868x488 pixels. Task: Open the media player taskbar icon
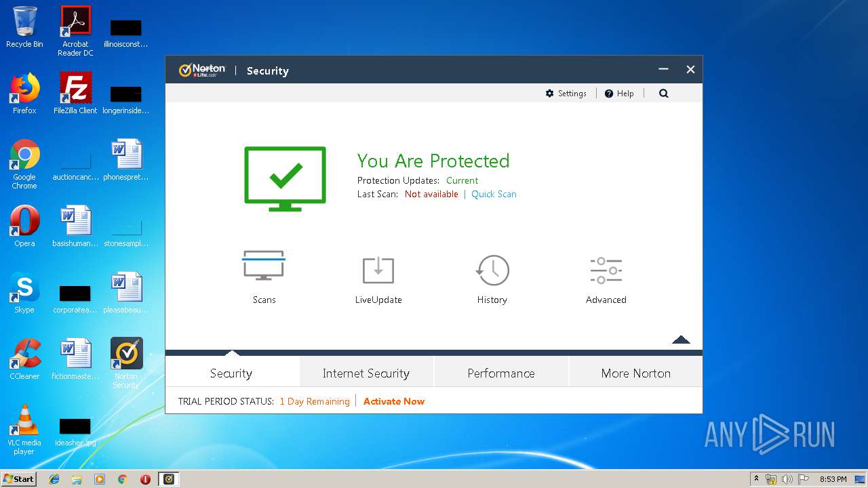coord(100,479)
